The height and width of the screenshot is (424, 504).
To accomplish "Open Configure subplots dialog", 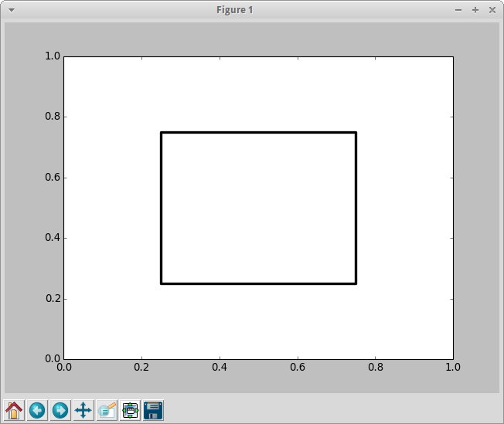I will (130, 410).
